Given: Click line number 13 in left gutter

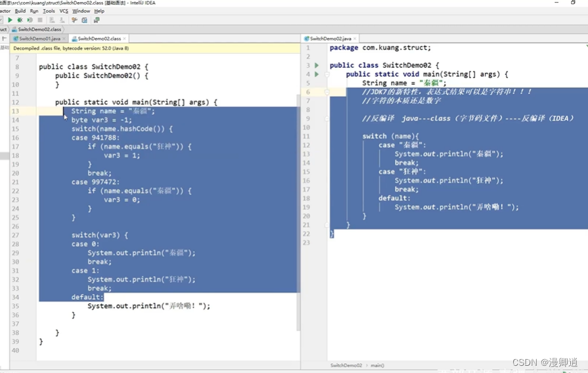Looking at the screenshot, I should 15,112.
